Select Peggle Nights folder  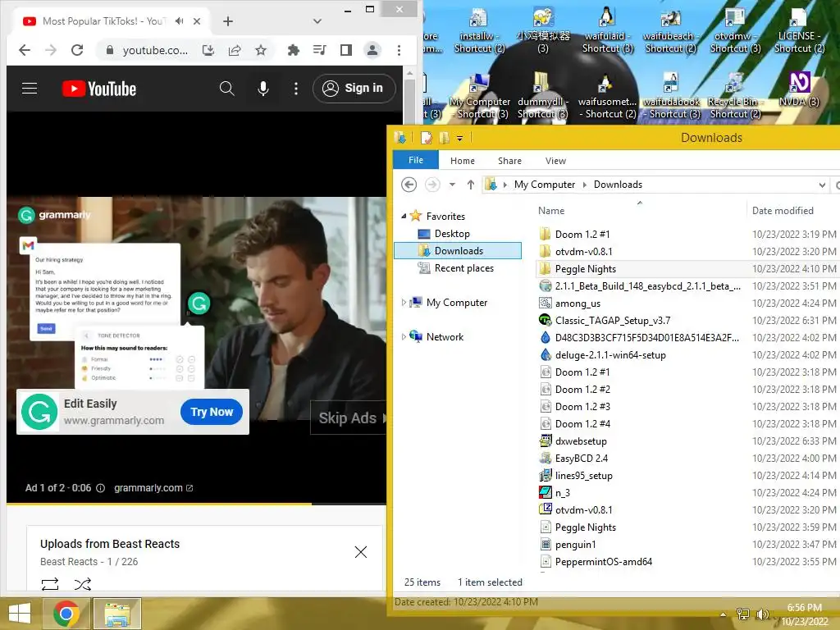[x=586, y=269]
